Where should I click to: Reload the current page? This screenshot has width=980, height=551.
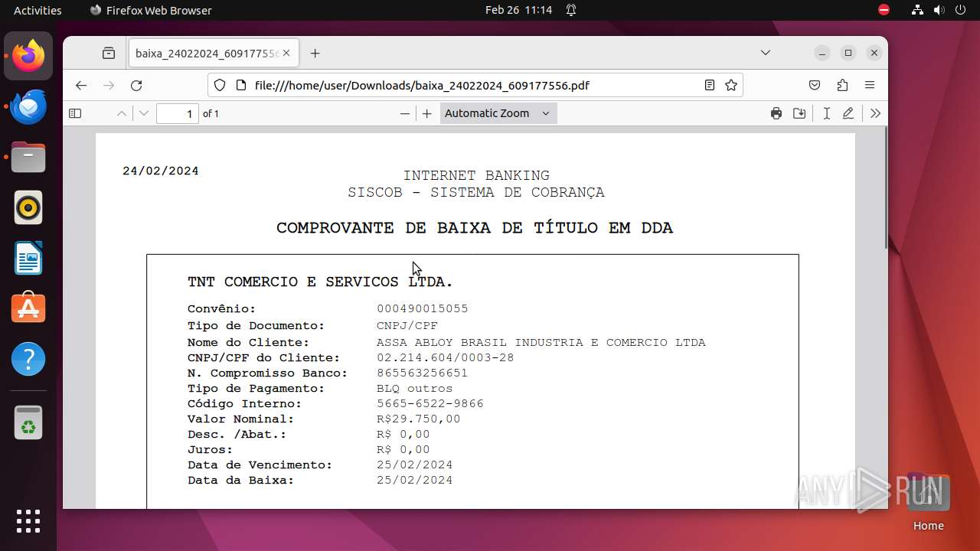tap(136, 85)
